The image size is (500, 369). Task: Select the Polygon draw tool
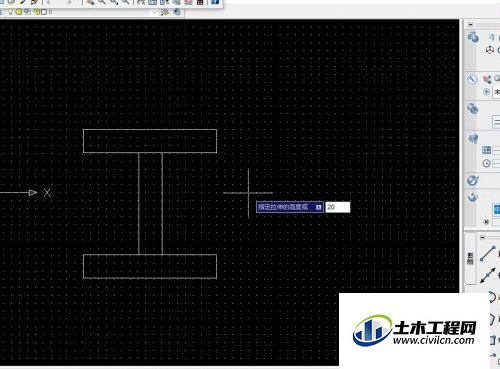pos(493,319)
